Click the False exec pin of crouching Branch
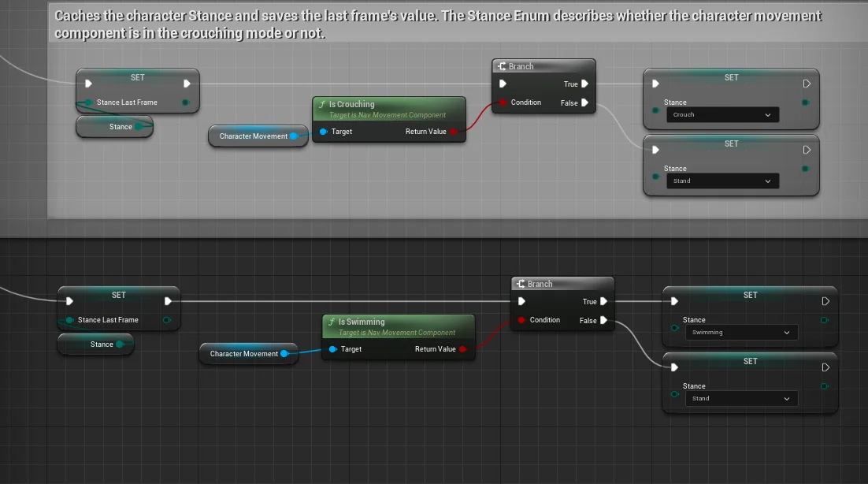This screenshot has height=484, width=868. pyautogui.click(x=584, y=102)
